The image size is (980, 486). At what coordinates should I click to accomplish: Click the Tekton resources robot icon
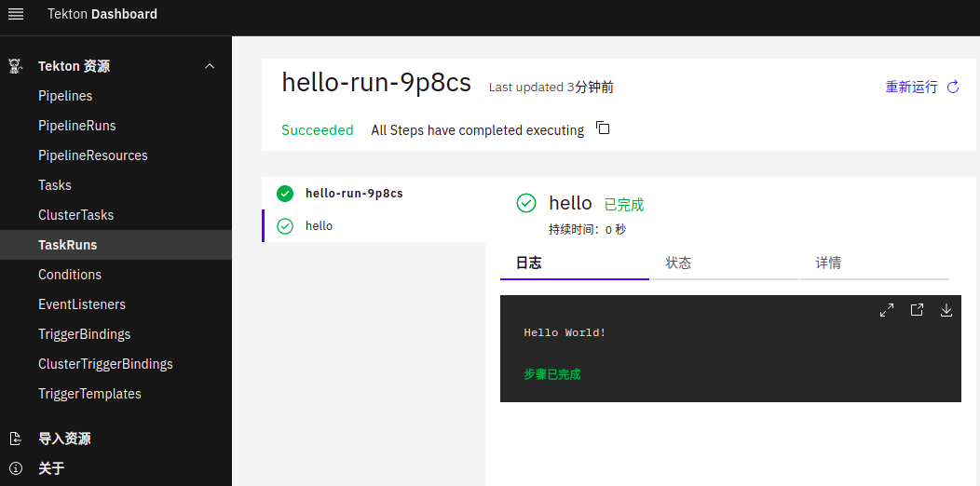(x=16, y=66)
